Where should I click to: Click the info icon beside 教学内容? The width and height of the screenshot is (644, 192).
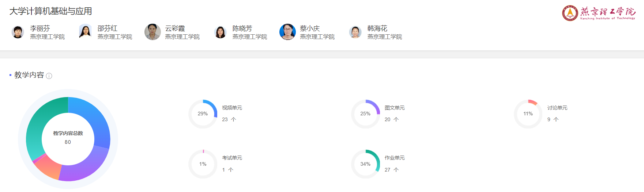pyautogui.click(x=49, y=76)
